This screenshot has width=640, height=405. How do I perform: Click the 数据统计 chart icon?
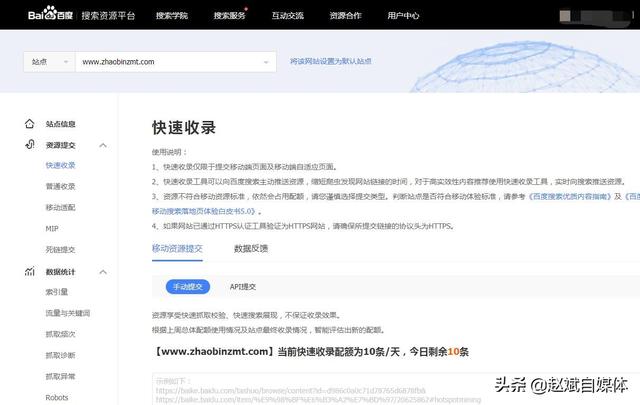point(30,271)
